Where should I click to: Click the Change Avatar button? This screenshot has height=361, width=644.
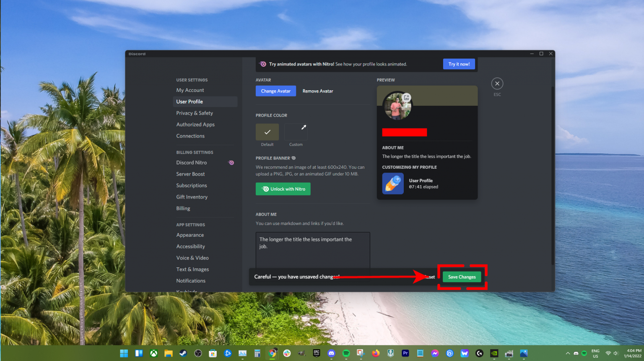276,91
